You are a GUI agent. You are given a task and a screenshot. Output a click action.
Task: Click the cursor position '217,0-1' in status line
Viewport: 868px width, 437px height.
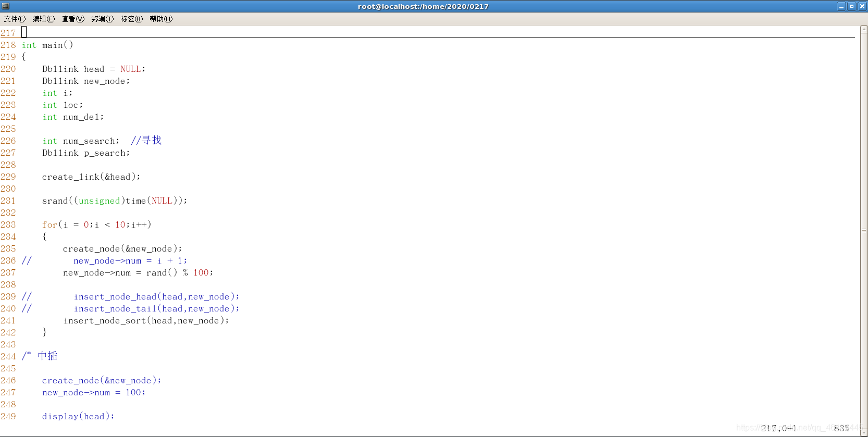(x=779, y=428)
